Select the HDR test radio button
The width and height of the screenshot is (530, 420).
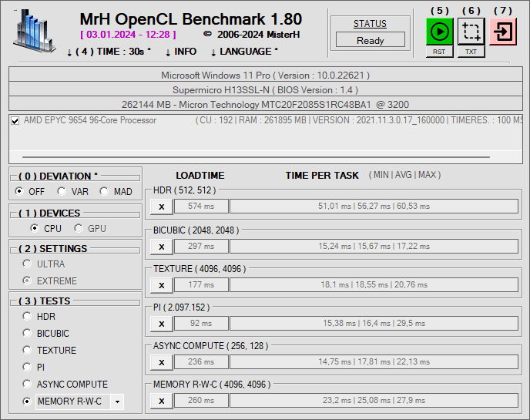click(27, 316)
